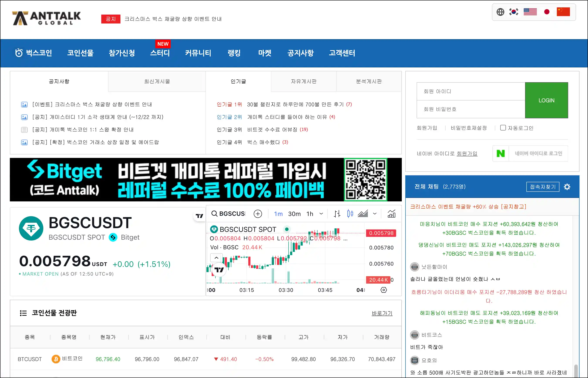Click the Naver N logo icon
This screenshot has width=588, height=378.
500,153
